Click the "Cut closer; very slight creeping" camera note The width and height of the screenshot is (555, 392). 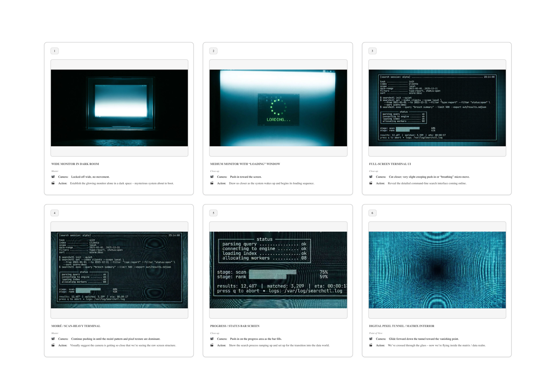tap(429, 177)
